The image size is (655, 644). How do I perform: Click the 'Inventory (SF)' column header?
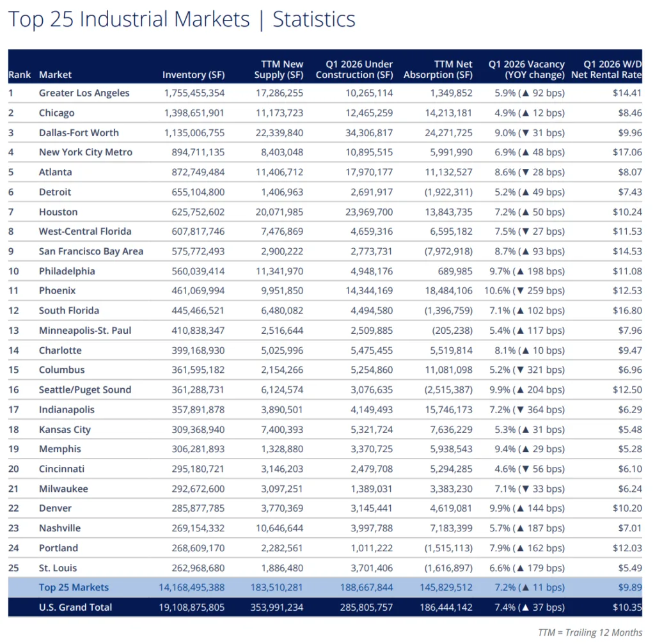coord(193,75)
